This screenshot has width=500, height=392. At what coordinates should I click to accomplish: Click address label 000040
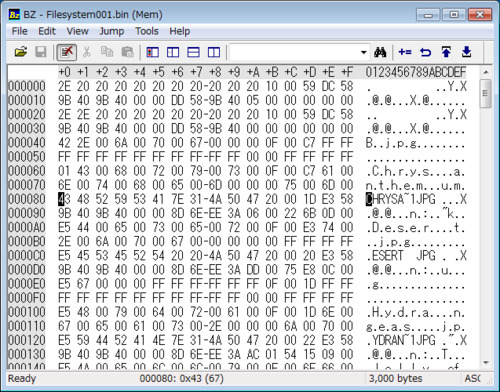tap(27, 143)
